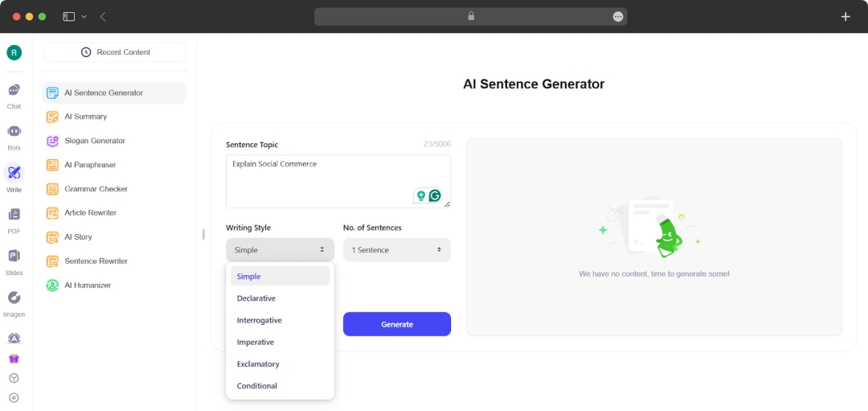The image size is (868, 411).
Task: Click the green mascot illustration in the output panel
Action: pos(668,237)
